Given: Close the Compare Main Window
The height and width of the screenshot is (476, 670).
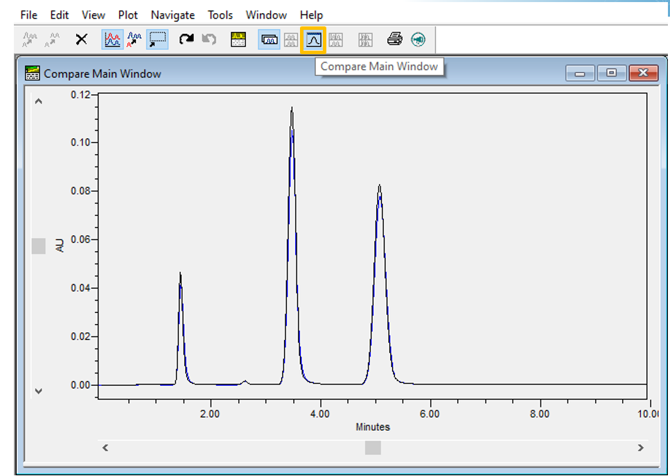Looking at the screenshot, I should click(x=643, y=73).
